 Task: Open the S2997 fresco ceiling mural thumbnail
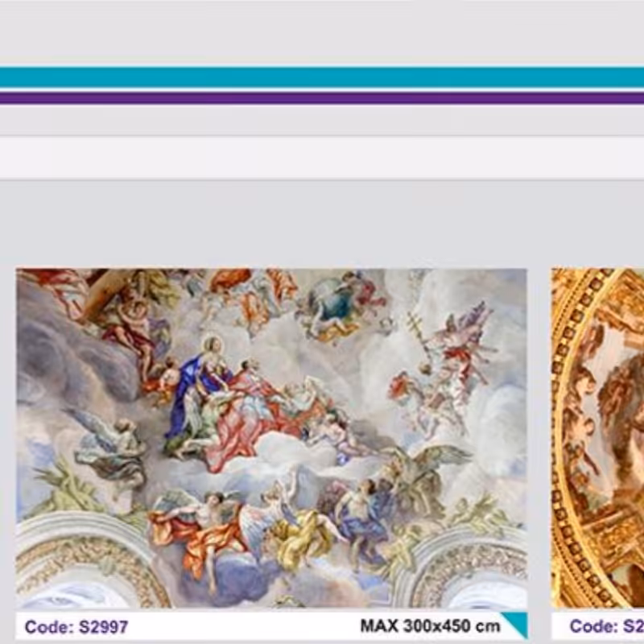[271, 437]
